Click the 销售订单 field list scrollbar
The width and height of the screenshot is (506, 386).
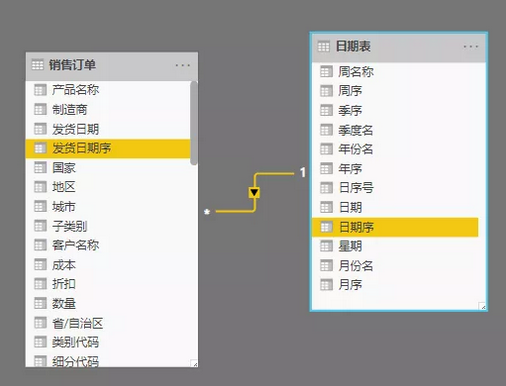[x=194, y=123]
